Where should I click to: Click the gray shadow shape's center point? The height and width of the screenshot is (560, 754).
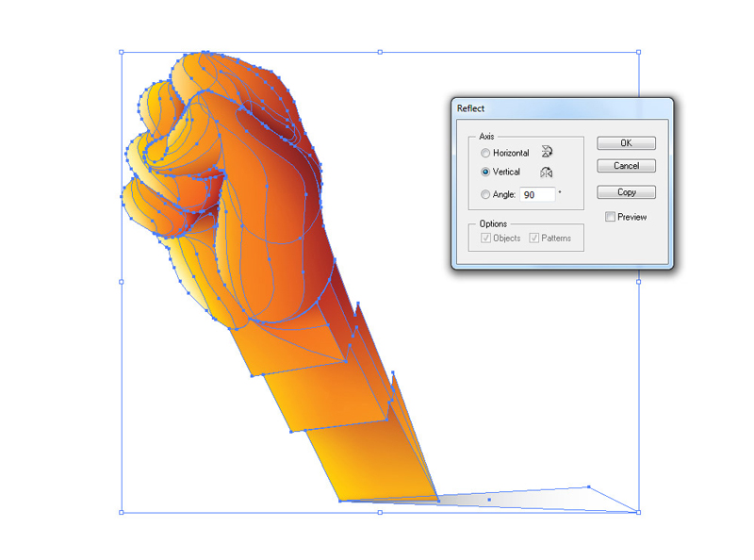click(x=489, y=500)
